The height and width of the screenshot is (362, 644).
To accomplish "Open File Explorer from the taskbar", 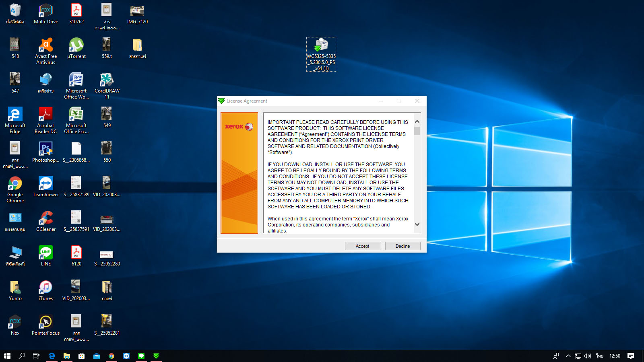I will (67, 356).
